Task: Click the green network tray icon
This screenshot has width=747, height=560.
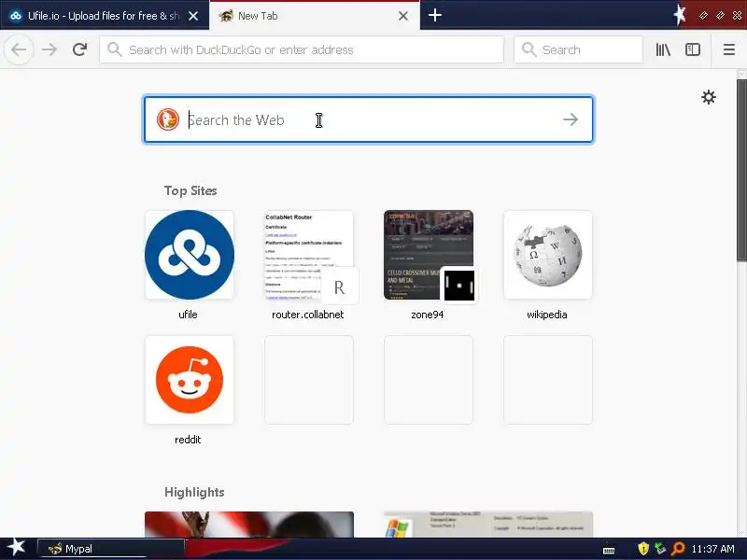Action: point(660,549)
